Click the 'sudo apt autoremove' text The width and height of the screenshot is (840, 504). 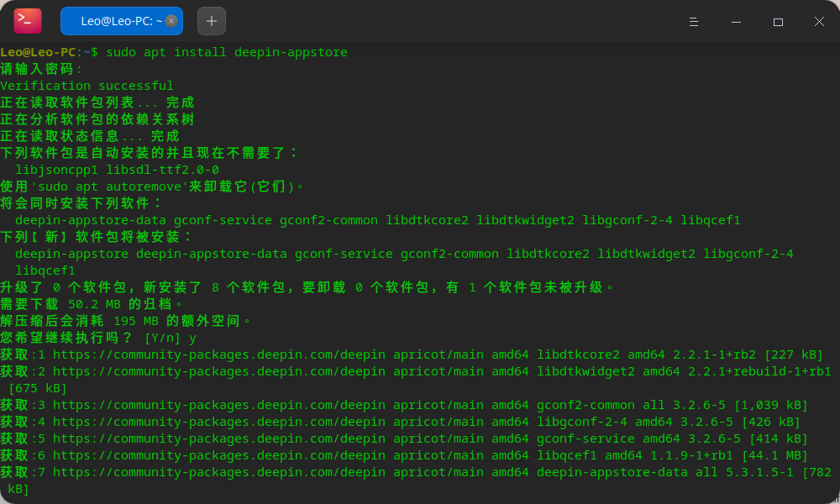109,186
